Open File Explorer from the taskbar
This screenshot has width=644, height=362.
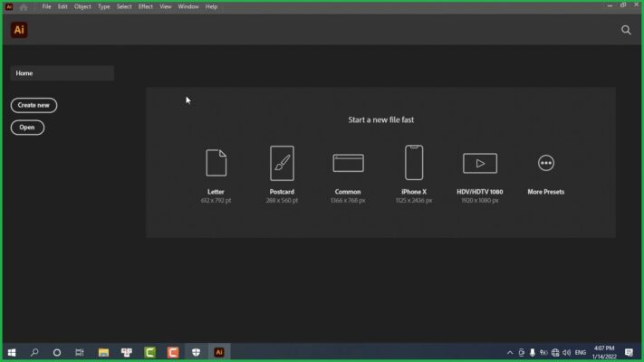[103, 352]
